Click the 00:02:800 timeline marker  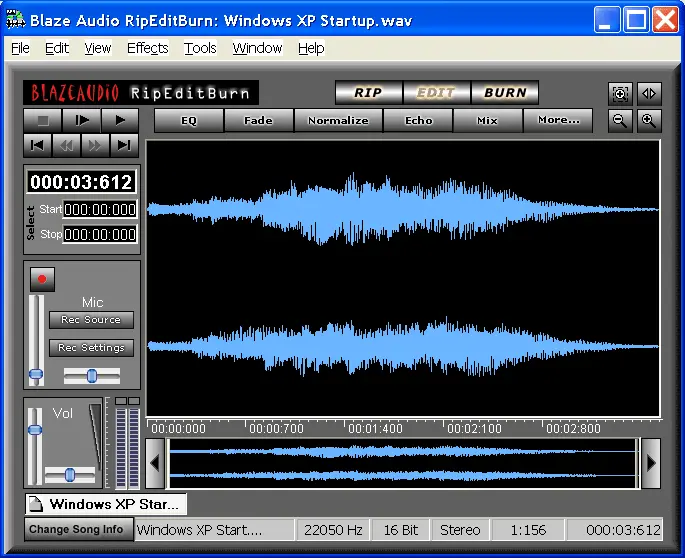(x=574, y=429)
